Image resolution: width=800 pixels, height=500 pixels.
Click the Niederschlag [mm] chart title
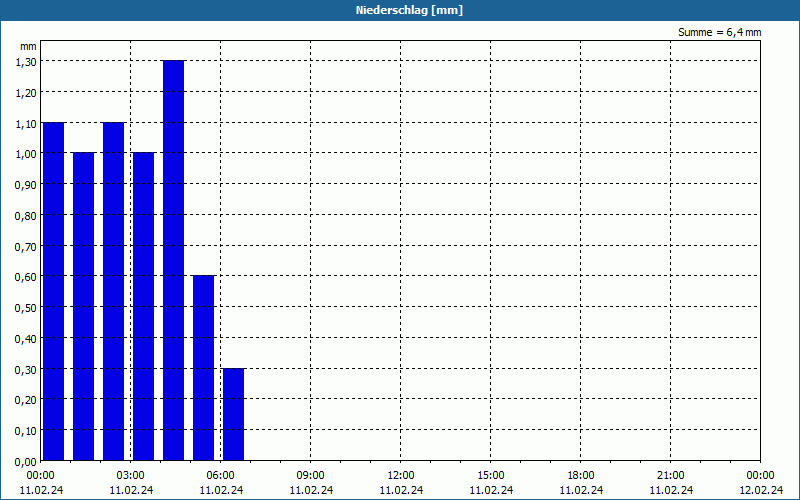click(x=409, y=10)
